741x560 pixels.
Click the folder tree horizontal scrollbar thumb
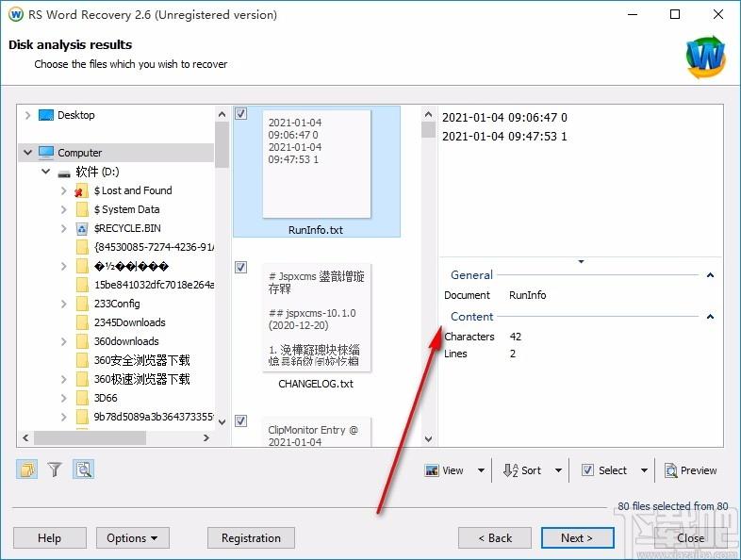click(90, 437)
